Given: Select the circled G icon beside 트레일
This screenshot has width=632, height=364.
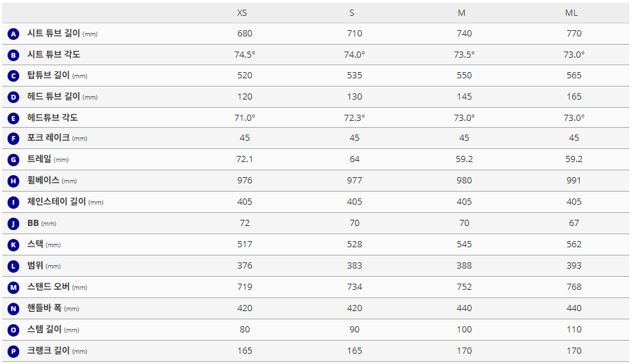Looking at the screenshot, I should pos(14,160).
